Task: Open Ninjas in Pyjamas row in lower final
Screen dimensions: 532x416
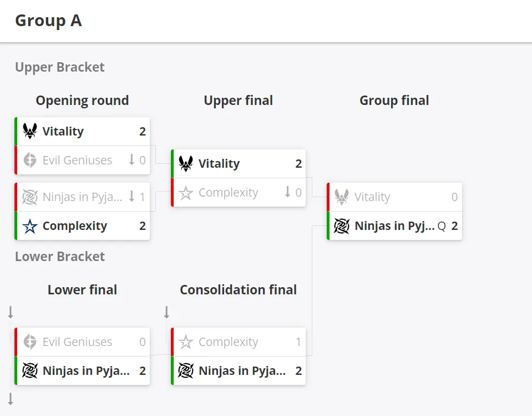Action: click(82, 371)
